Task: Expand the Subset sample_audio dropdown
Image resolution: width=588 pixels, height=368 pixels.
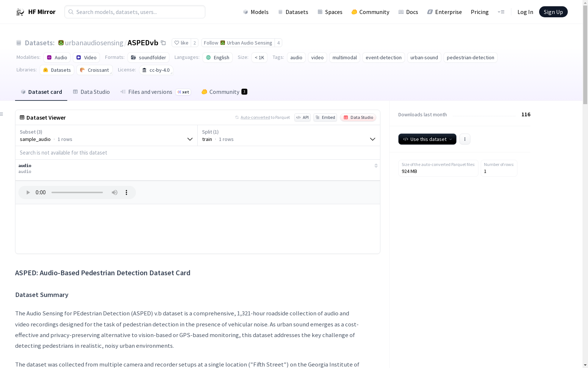Action: (106, 135)
